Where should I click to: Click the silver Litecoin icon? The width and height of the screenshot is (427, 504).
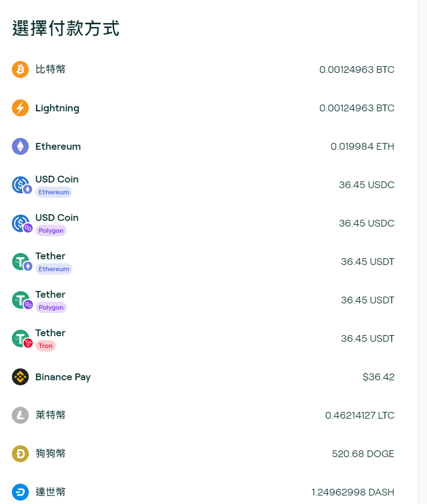[20, 415]
